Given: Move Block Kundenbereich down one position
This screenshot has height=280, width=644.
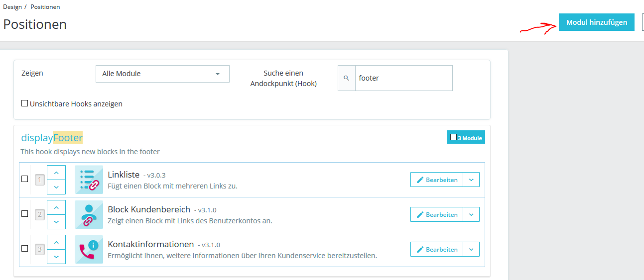Looking at the screenshot, I should coord(56,222).
